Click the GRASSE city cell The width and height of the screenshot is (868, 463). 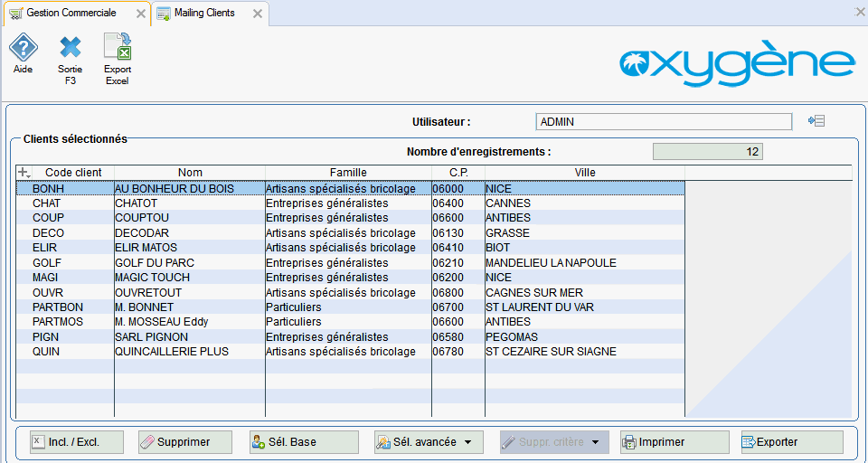pos(585,233)
